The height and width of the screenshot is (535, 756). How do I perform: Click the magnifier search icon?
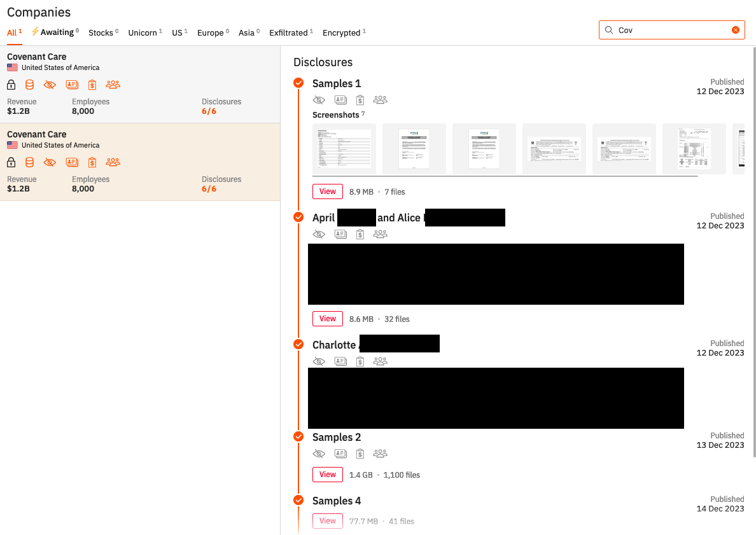[x=609, y=30]
